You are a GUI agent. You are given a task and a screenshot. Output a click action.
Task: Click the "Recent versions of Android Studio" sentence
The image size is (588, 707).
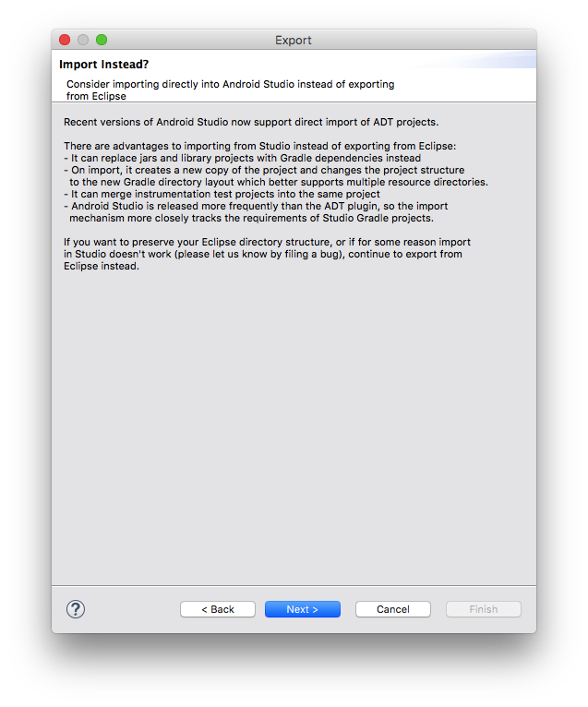pos(251,122)
